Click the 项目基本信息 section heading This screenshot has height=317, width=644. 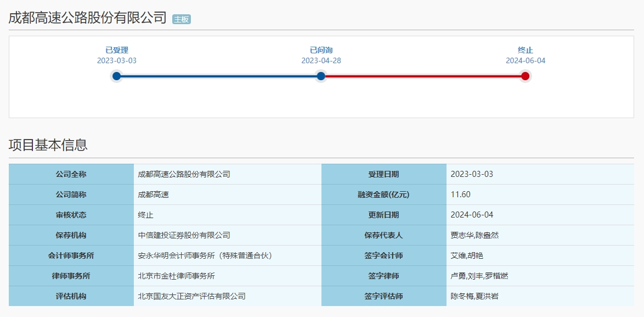pos(48,145)
